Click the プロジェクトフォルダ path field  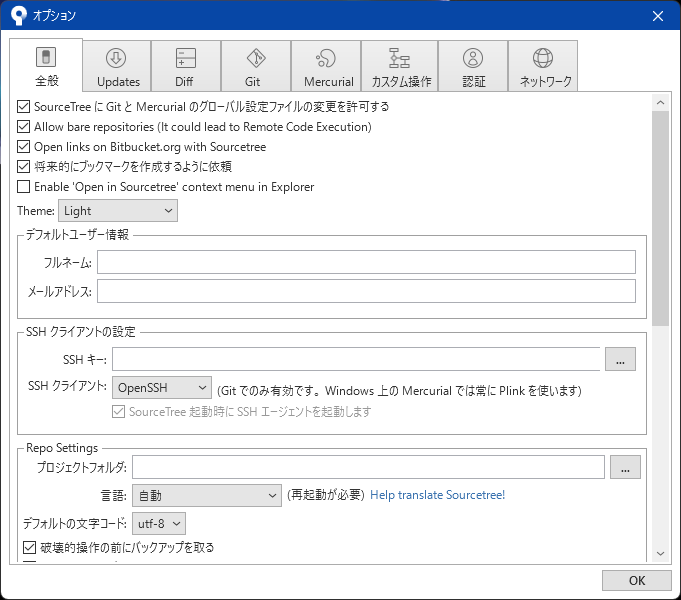(368, 467)
